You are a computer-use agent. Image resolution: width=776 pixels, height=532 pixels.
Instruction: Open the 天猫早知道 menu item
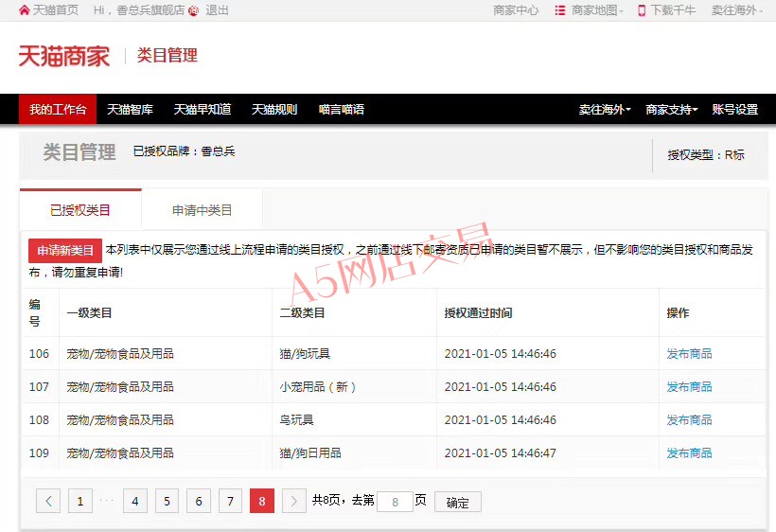[203, 109]
